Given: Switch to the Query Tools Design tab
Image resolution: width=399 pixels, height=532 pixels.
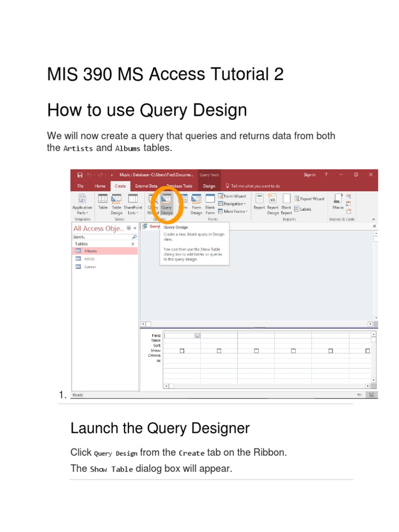Looking at the screenshot, I should pos(209,186).
